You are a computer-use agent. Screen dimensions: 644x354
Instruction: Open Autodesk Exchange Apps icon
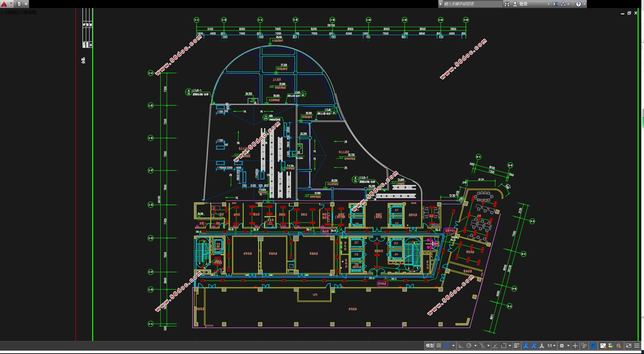pyautogui.click(x=555, y=4)
